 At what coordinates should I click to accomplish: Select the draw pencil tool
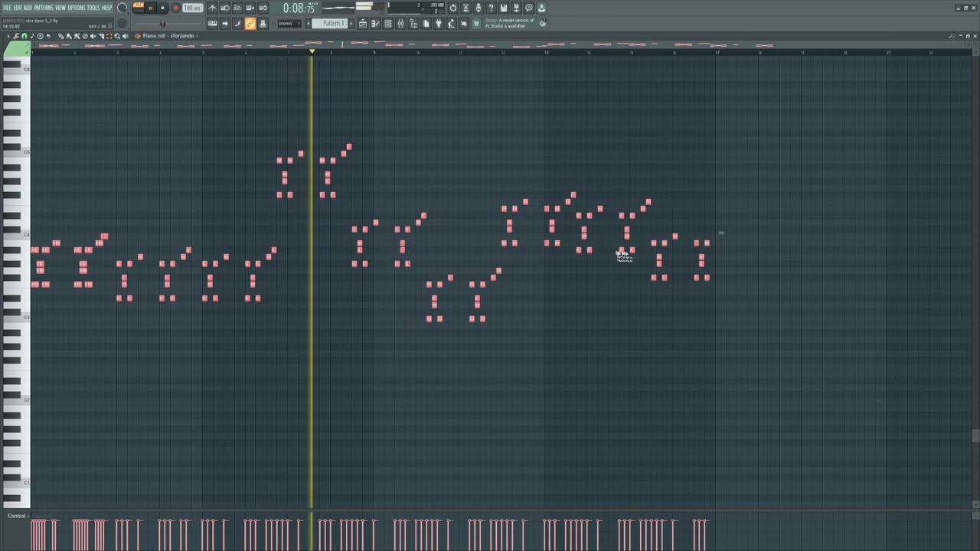[x=61, y=36]
